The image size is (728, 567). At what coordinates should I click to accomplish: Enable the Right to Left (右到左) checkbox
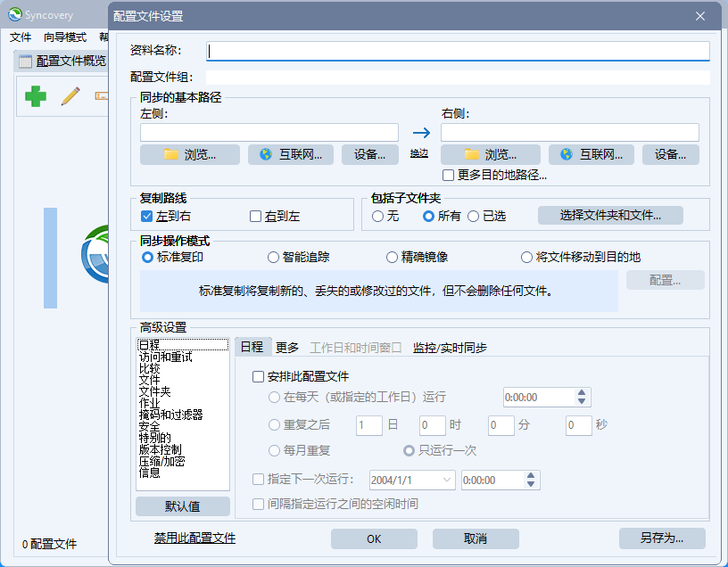pos(255,217)
